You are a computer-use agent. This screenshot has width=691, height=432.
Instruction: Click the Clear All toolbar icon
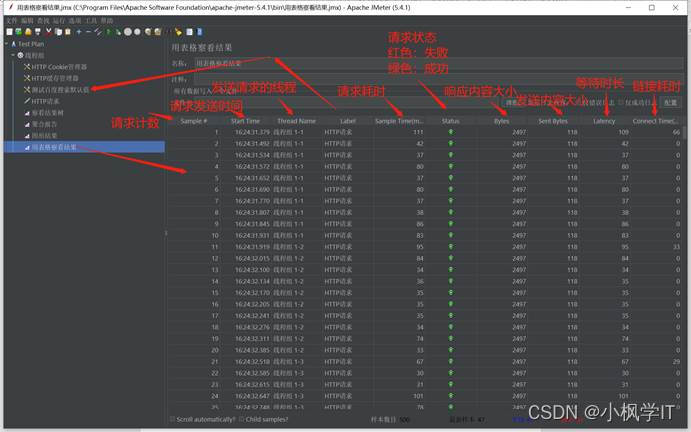click(x=157, y=32)
